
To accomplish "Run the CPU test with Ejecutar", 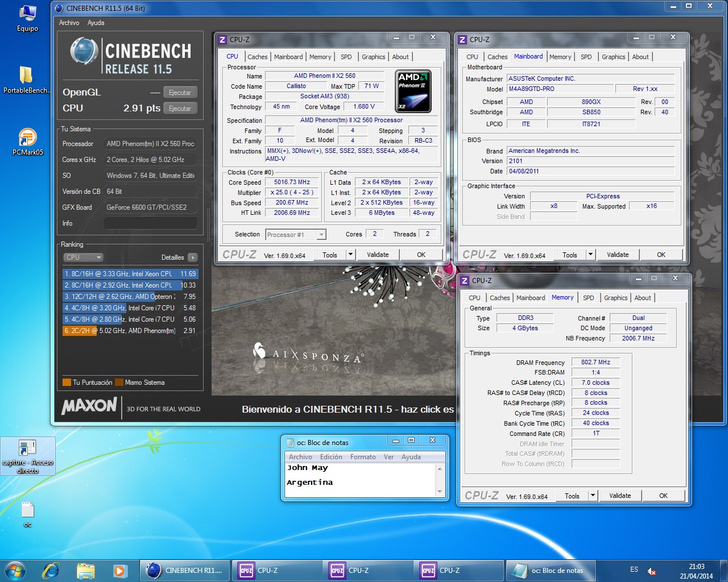I will pyautogui.click(x=180, y=109).
